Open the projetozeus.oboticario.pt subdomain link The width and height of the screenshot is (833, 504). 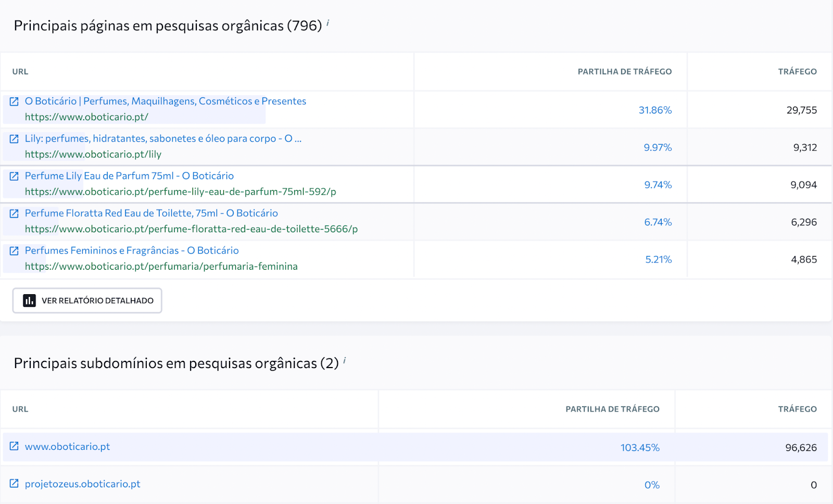click(x=82, y=484)
